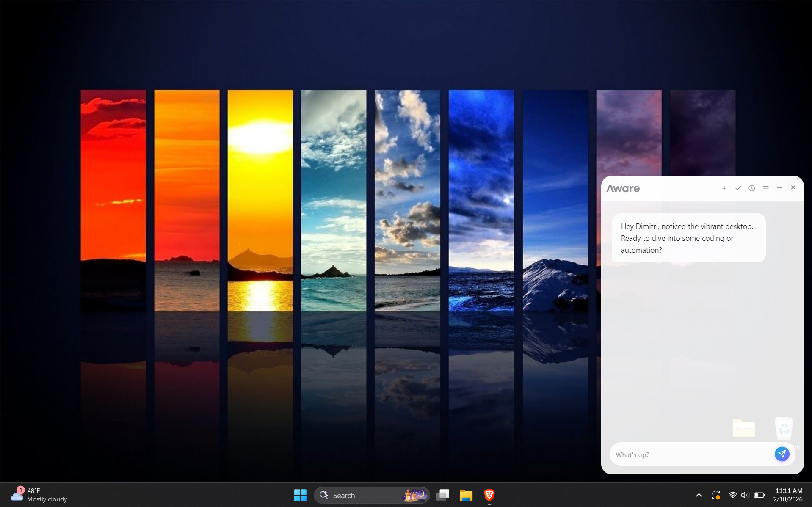Minimize the Aware chat window

point(779,188)
